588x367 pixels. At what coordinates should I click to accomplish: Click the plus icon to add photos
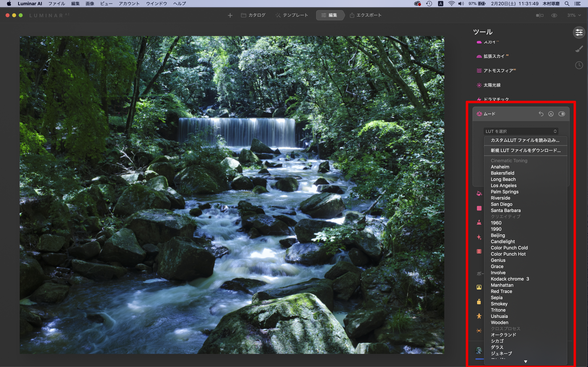[230, 15]
